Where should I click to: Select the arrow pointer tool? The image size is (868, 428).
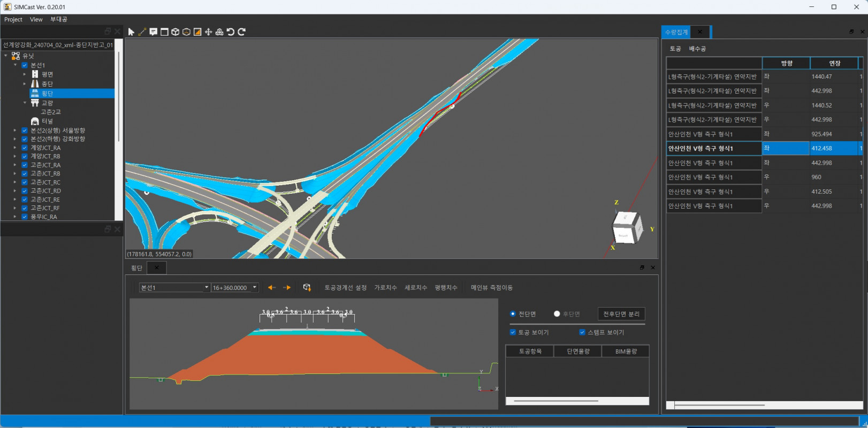coord(131,32)
